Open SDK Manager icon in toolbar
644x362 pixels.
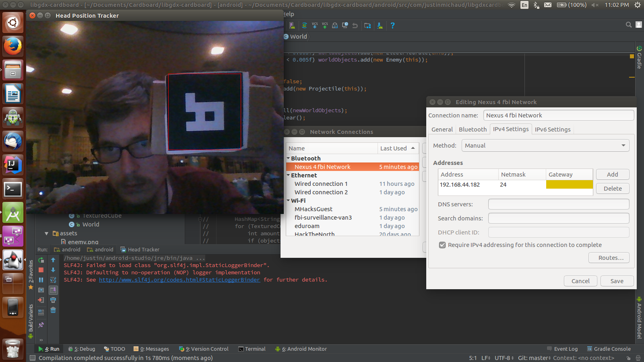380,25
